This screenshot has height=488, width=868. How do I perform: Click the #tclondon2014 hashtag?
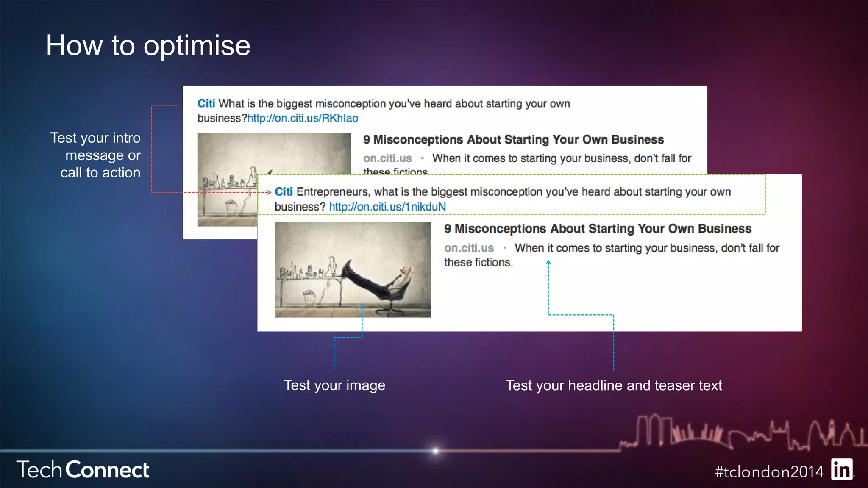tap(769, 471)
